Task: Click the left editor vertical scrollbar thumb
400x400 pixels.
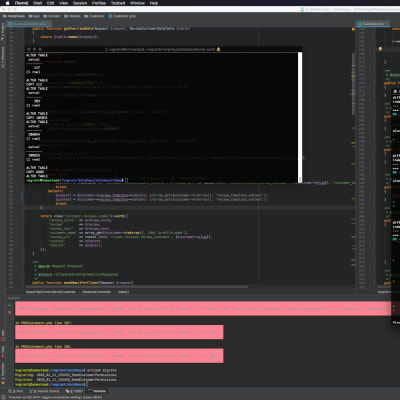Action: click(x=353, y=84)
